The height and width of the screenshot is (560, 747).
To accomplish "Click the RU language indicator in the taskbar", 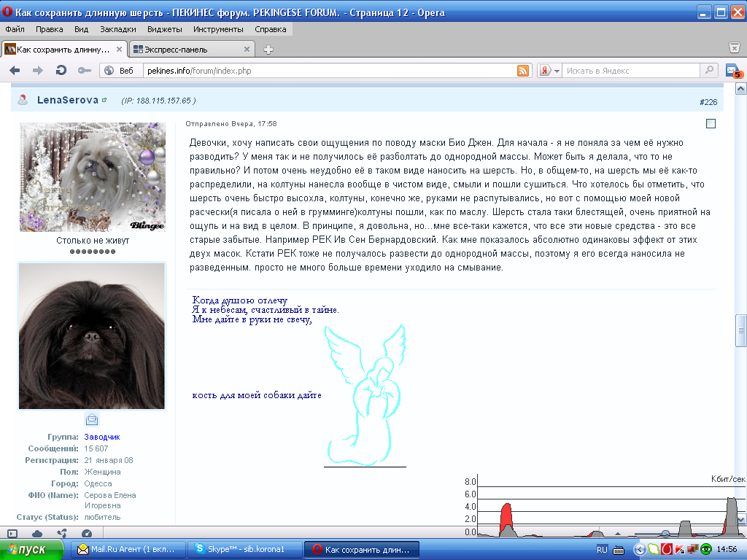I will click(x=602, y=550).
